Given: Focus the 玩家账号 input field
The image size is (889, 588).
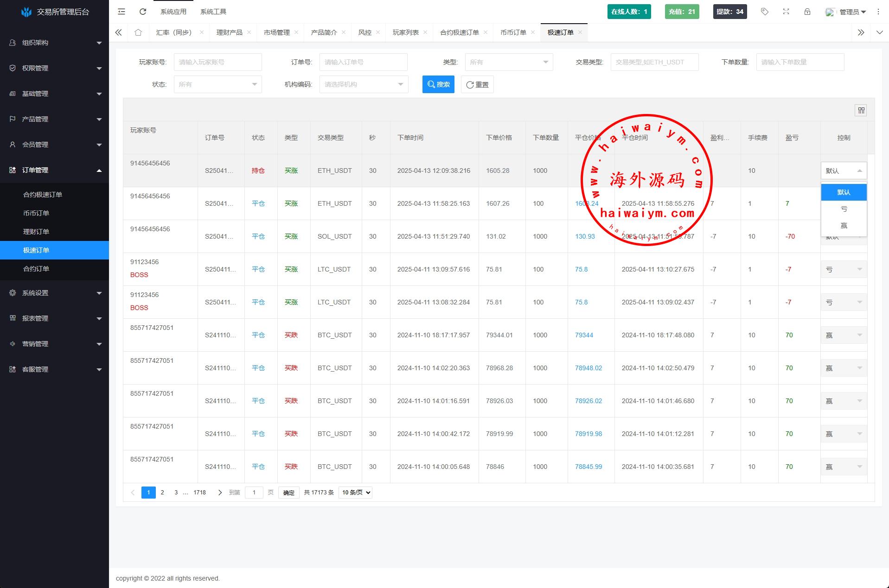Looking at the screenshot, I should 217,62.
